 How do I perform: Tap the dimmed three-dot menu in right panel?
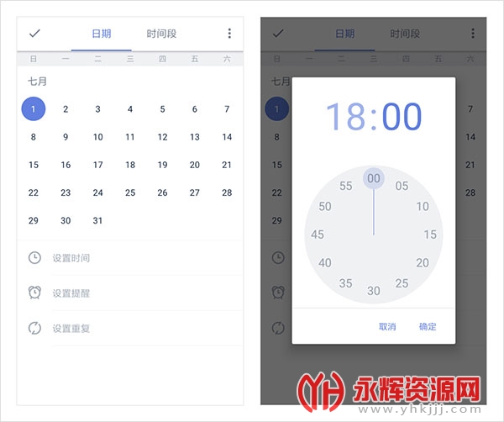(472, 33)
